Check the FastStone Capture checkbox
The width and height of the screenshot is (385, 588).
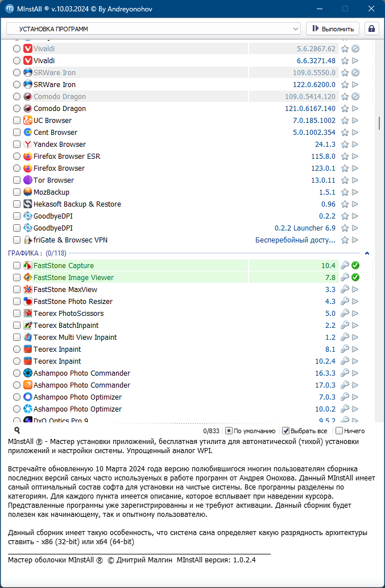coord(16,266)
